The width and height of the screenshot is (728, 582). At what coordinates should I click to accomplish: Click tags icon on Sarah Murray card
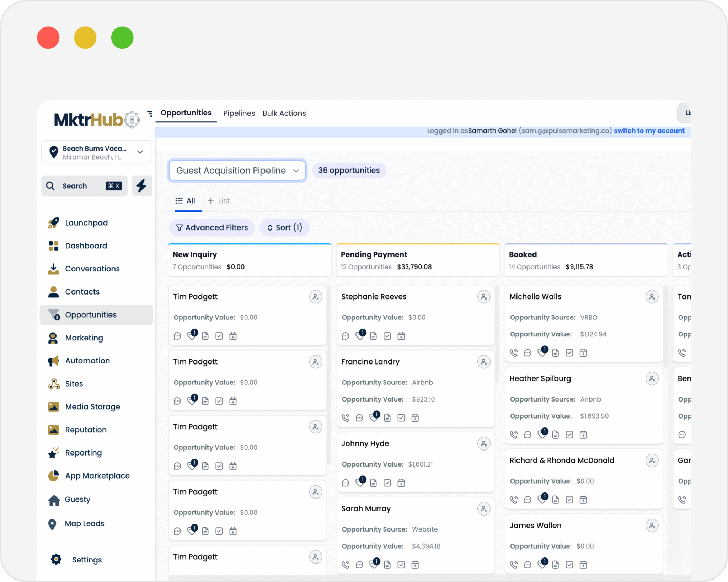click(x=374, y=564)
